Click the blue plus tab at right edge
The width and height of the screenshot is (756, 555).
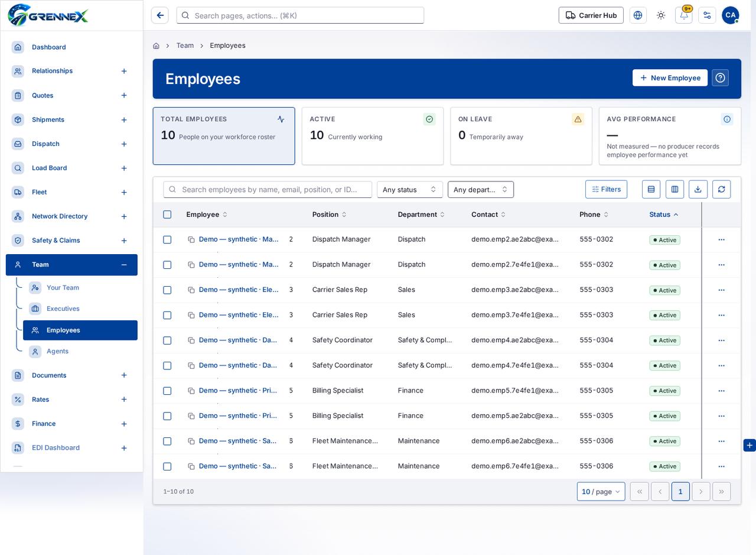click(x=750, y=445)
